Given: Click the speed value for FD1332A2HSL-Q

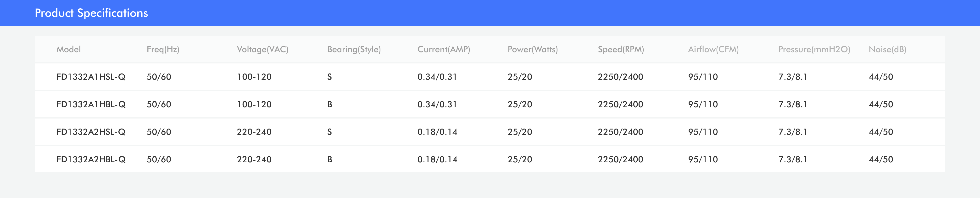Looking at the screenshot, I should pos(620,132).
